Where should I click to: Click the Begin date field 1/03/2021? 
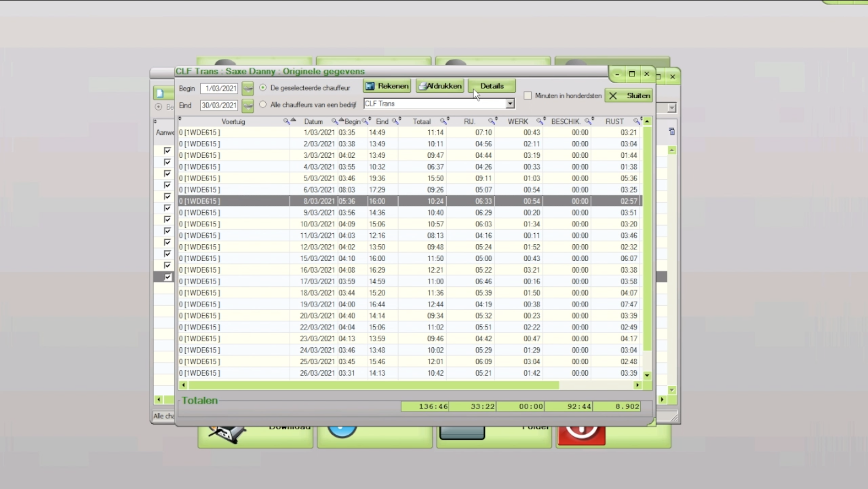219,88
